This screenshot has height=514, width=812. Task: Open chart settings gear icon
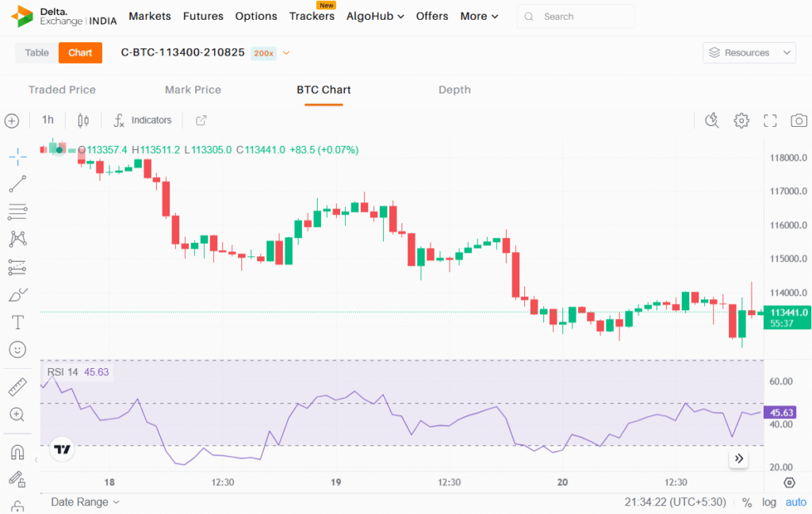point(741,121)
